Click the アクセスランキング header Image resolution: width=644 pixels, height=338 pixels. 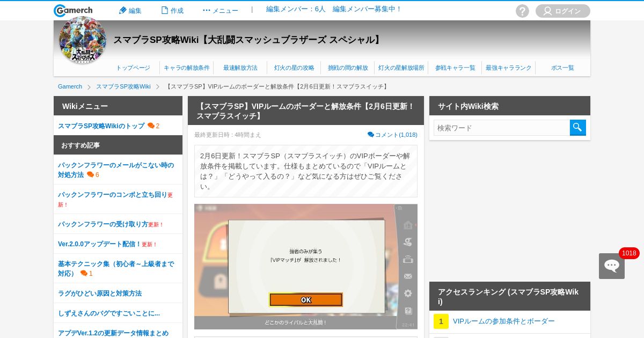click(x=510, y=296)
